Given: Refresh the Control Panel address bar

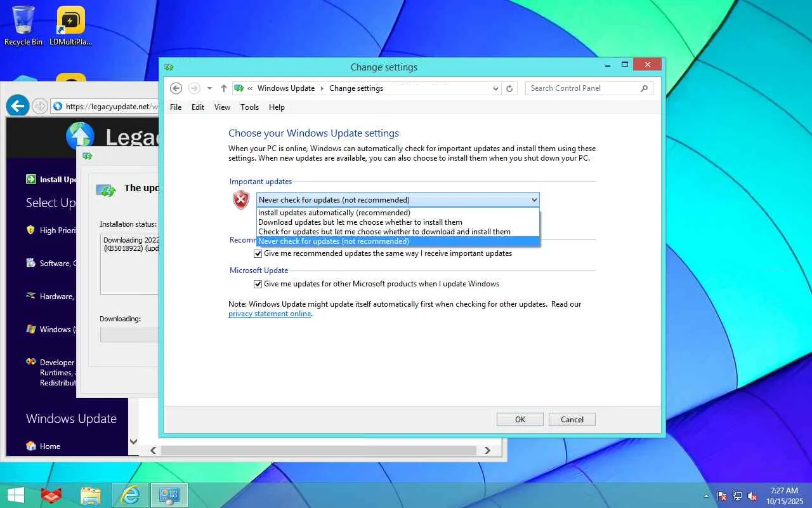Looking at the screenshot, I should [x=509, y=88].
